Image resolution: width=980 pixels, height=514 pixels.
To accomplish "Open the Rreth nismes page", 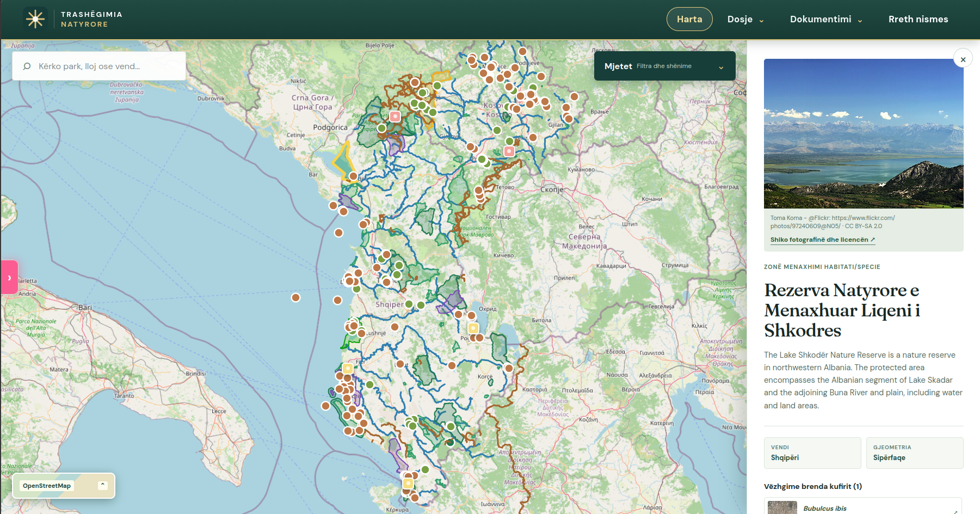I will 918,19.
